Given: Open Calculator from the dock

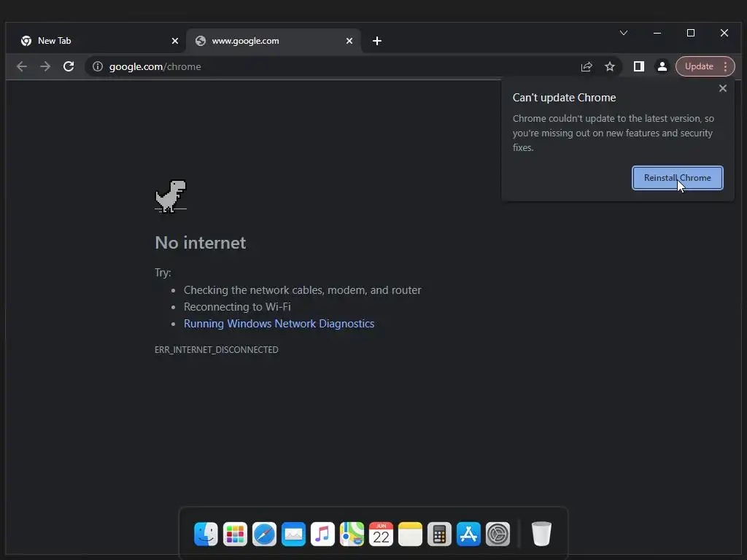Looking at the screenshot, I should (439, 534).
